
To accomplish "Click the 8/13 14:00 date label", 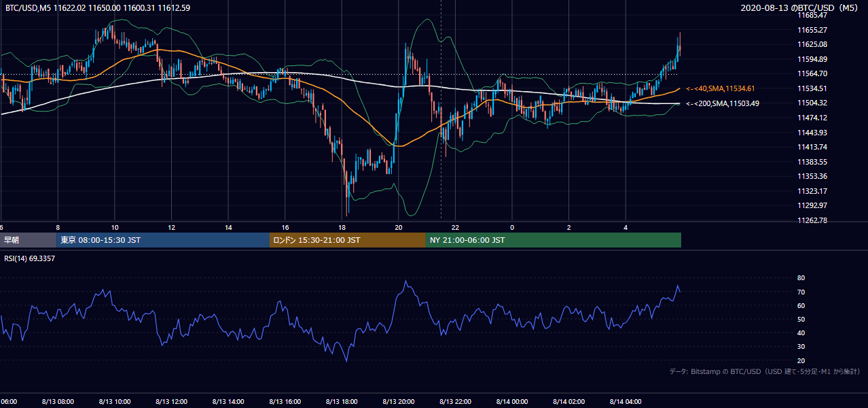I will pos(228,402).
